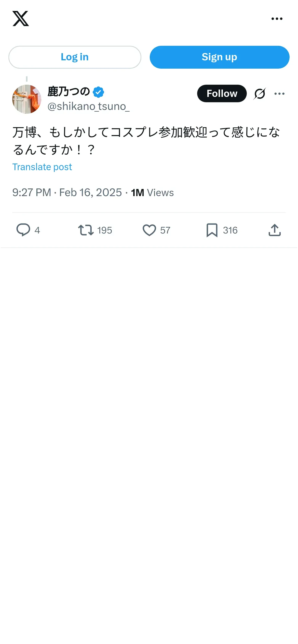Viewport: 298px width, 644px height.
Task: Click Translate post link
Action: (x=42, y=167)
